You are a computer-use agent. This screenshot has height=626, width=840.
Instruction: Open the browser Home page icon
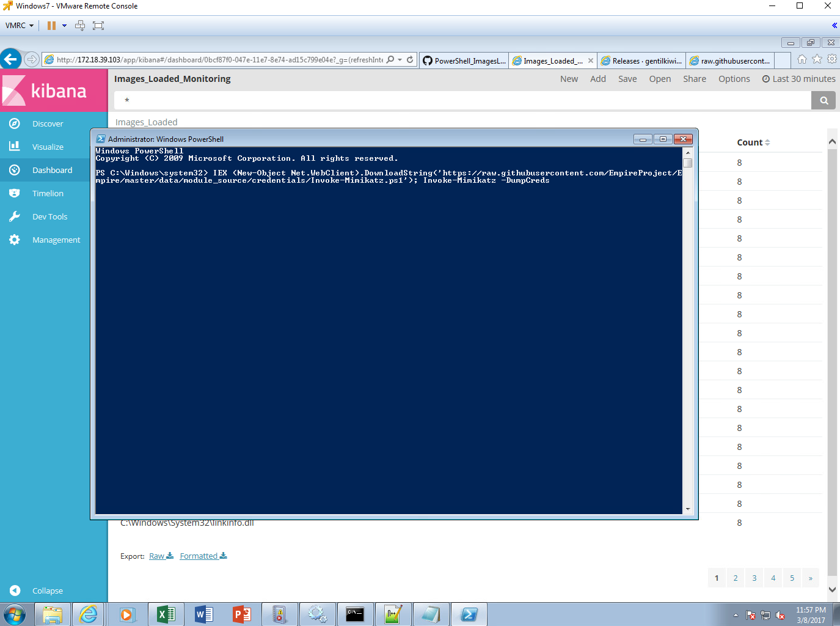(802, 59)
